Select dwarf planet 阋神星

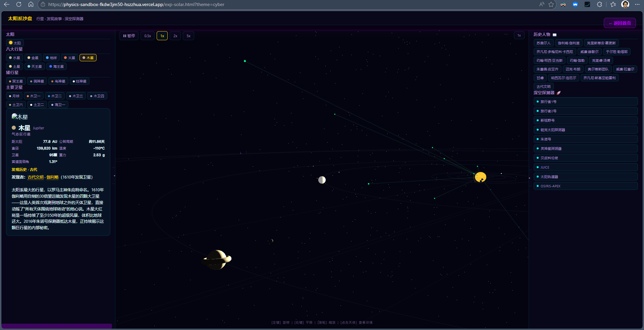[37, 81]
